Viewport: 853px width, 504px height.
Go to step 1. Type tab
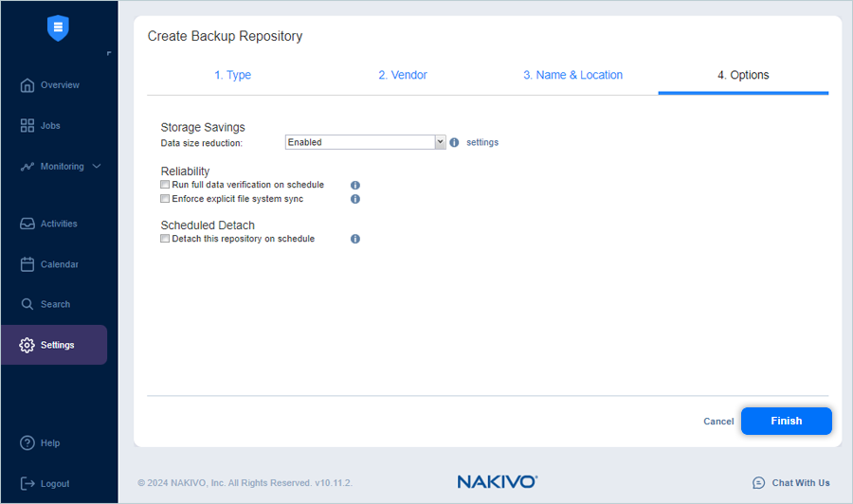pos(232,75)
